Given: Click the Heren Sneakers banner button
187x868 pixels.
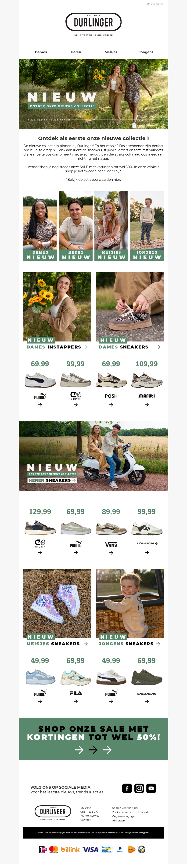Looking at the screenshot, I should [52, 480].
